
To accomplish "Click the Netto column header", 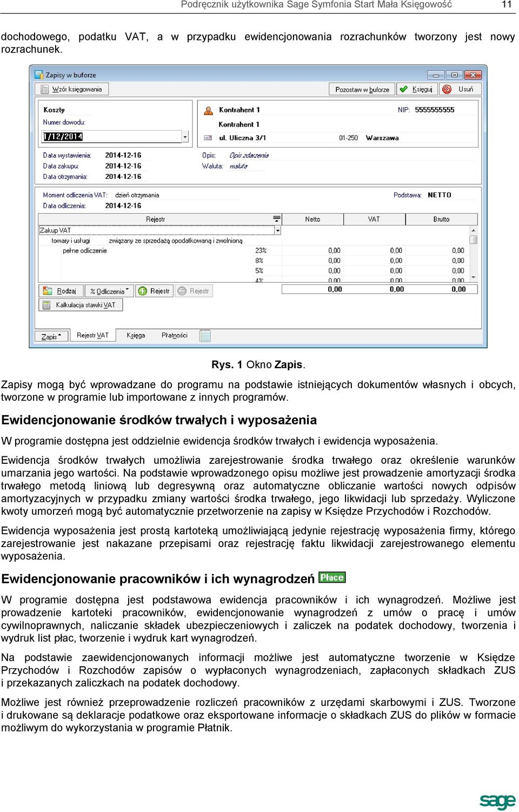I will (x=312, y=219).
